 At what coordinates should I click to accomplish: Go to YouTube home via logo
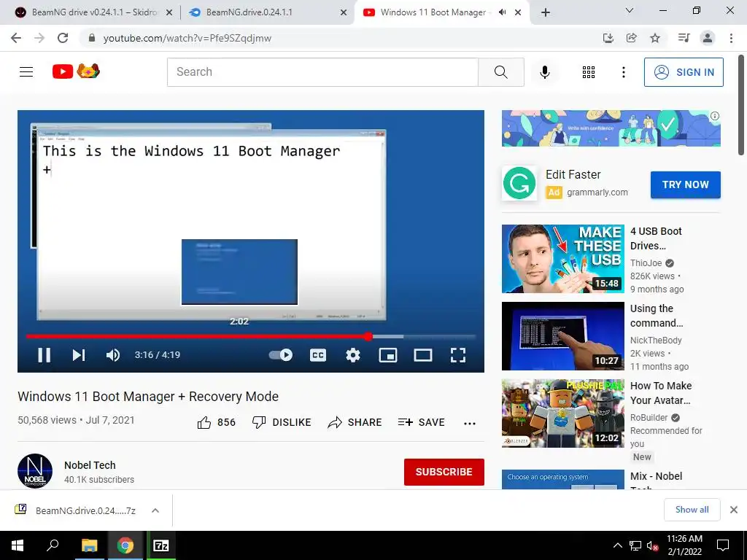(x=76, y=71)
